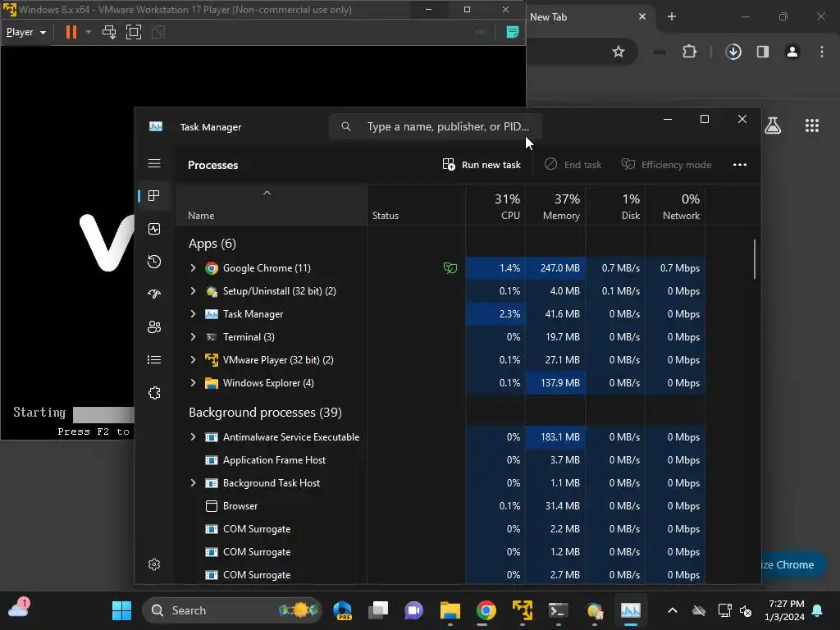Click Task Manager more options ellipsis

click(x=740, y=164)
